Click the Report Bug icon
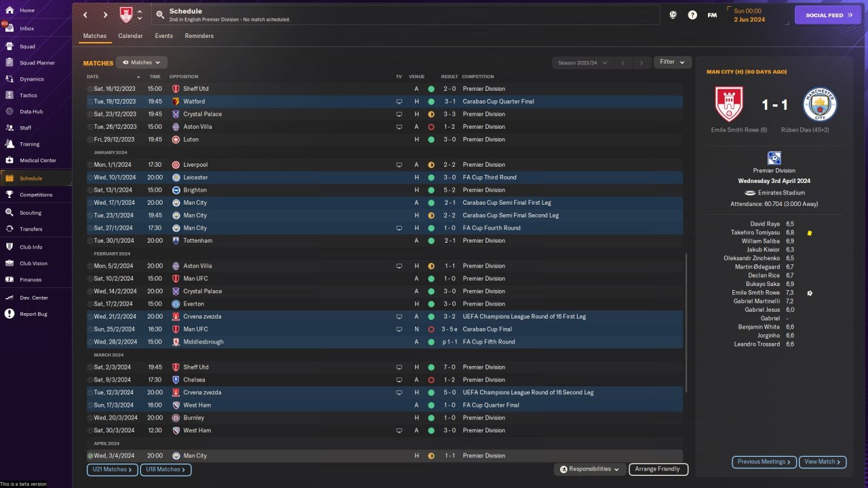The height and width of the screenshot is (488, 868). (9, 314)
